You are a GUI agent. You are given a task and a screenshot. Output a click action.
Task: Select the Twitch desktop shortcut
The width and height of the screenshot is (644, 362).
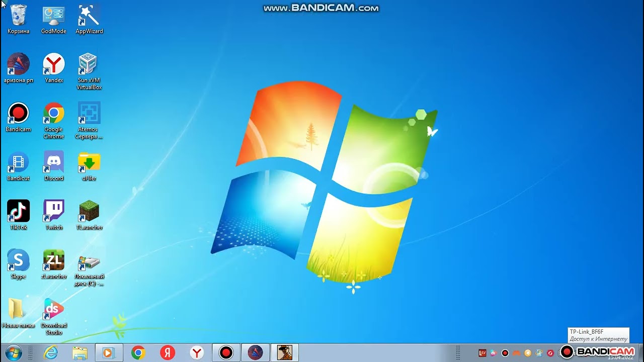pos(54,215)
